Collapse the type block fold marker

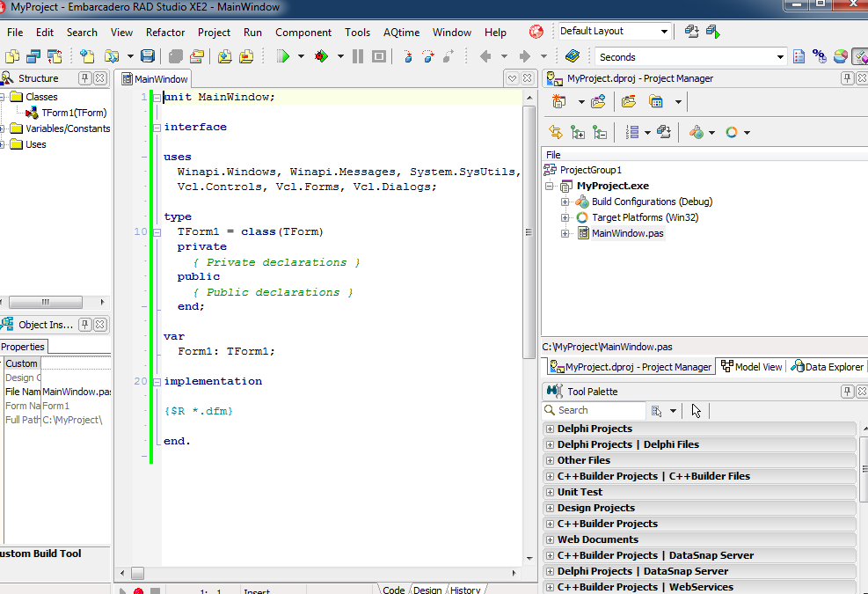tap(156, 232)
